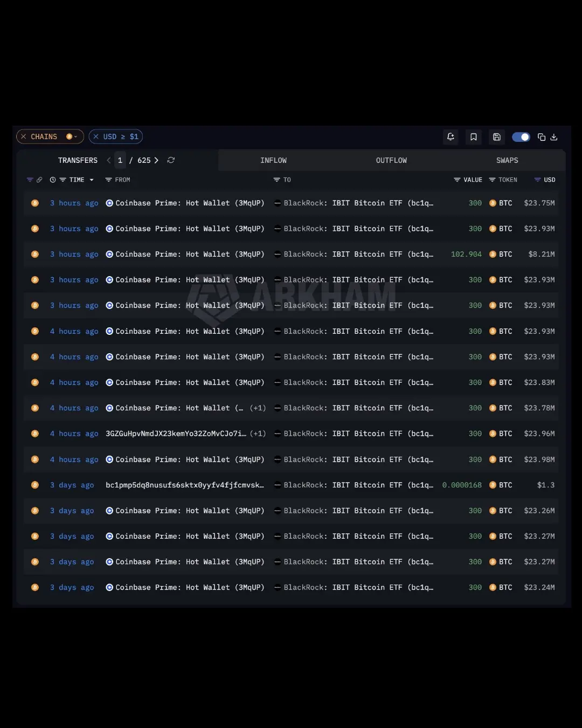Click the total pages 625 text

(144, 160)
